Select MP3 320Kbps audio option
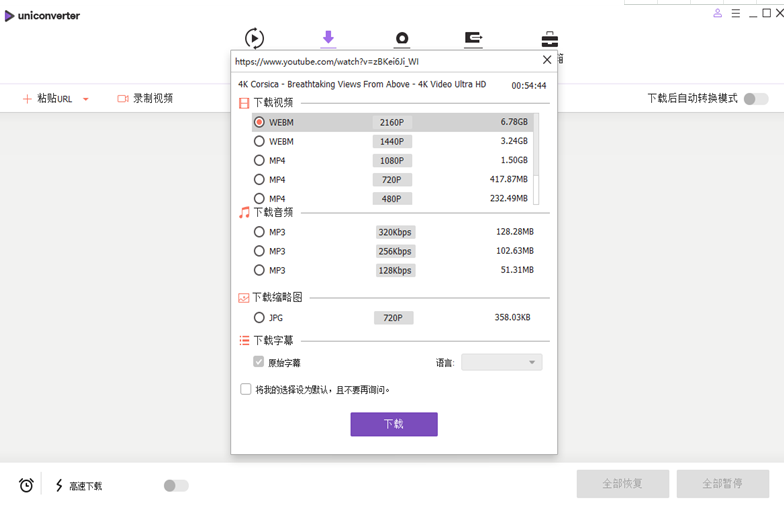The width and height of the screenshot is (784, 511). [x=394, y=232]
